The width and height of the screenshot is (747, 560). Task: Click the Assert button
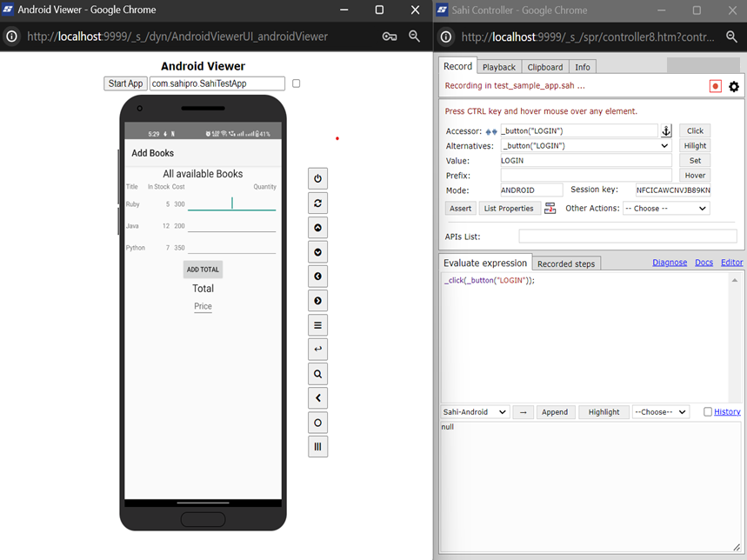click(x=461, y=209)
